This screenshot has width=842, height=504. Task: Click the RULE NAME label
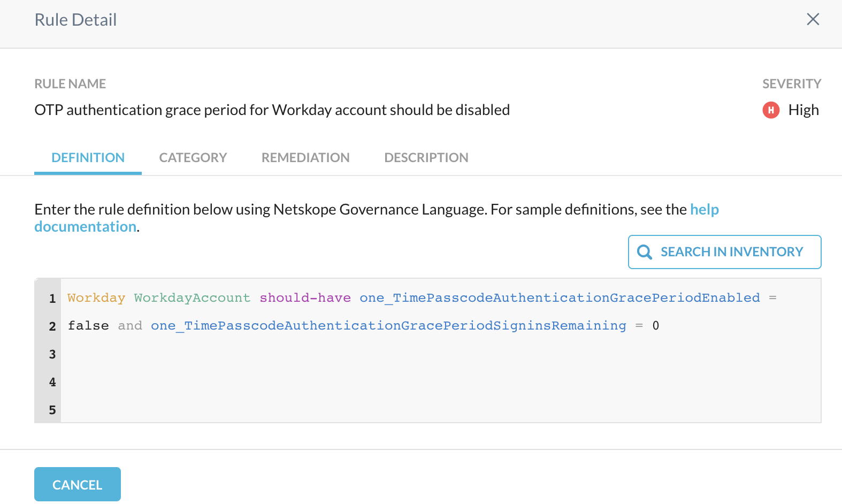[x=70, y=84]
